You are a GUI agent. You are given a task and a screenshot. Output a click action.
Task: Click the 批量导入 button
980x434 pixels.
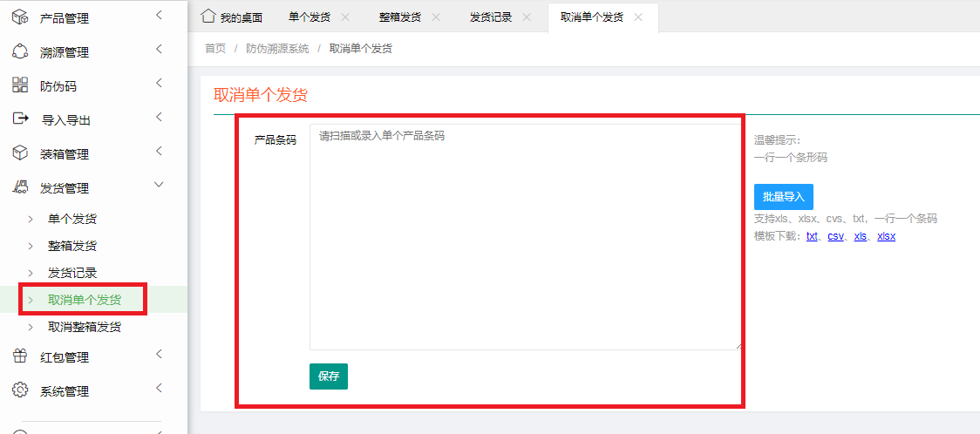point(783,197)
